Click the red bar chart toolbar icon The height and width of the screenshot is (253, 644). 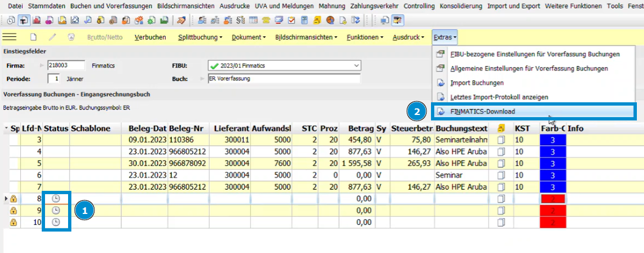(37, 21)
